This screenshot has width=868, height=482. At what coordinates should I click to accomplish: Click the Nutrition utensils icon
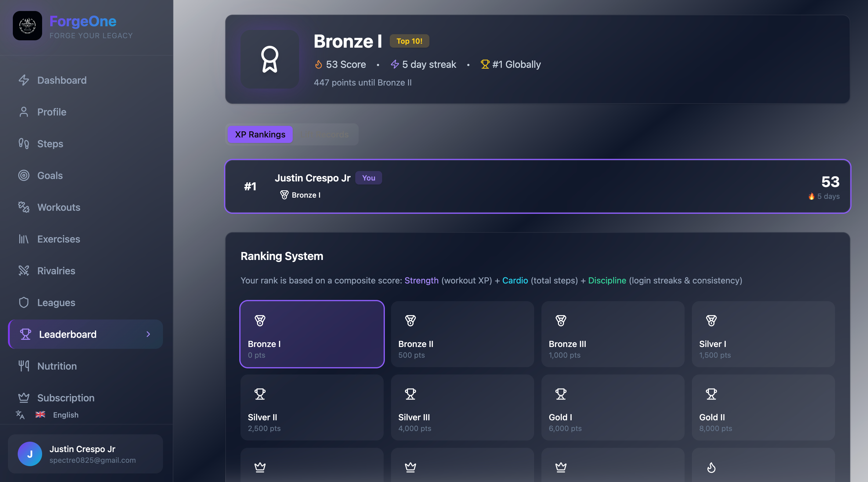(x=24, y=366)
